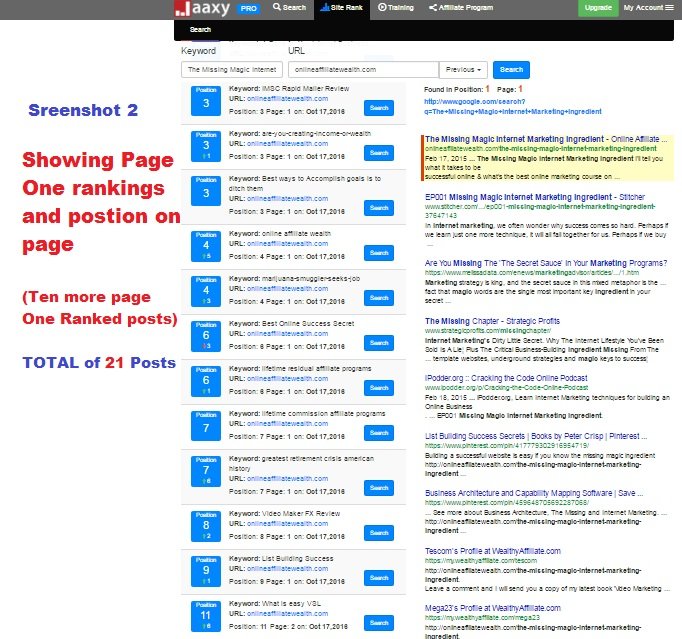
Task: Click keyword text 'marijuana-smuggler-seeks-job'
Action: [311, 279]
